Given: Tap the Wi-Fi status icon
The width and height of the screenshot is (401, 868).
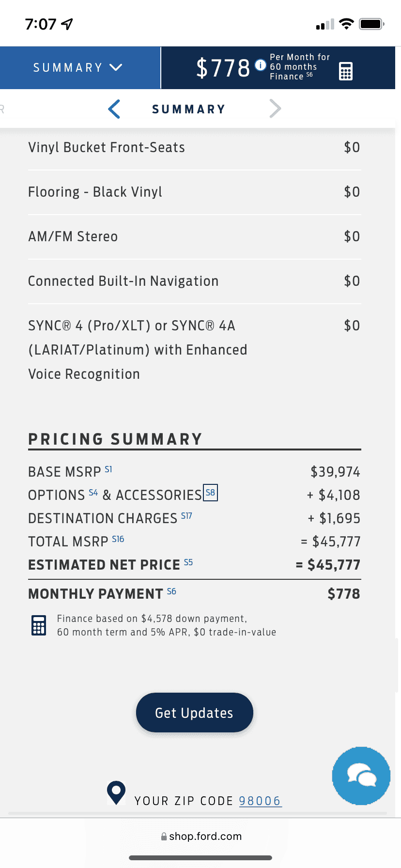Looking at the screenshot, I should (x=346, y=24).
